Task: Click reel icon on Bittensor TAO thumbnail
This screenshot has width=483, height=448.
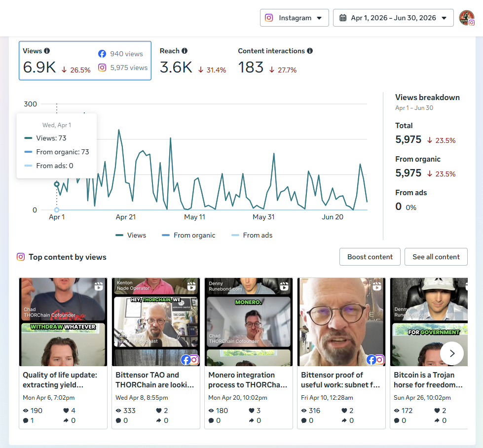Action: tap(191, 286)
